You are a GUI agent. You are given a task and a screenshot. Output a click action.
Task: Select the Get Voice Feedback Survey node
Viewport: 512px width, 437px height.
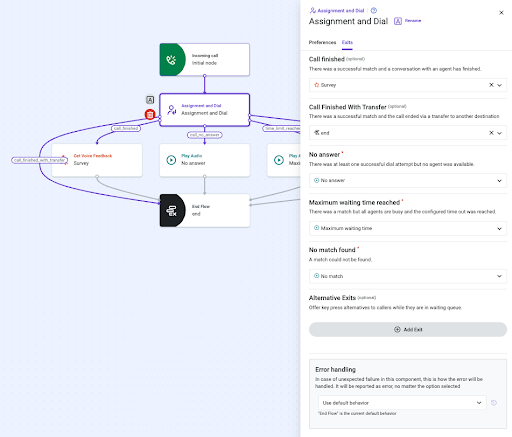coord(97,160)
